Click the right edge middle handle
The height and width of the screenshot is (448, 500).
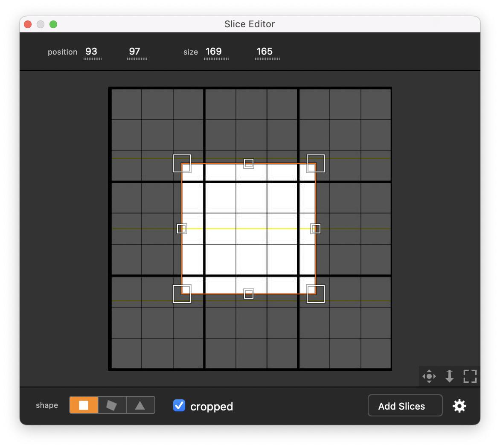[316, 229]
